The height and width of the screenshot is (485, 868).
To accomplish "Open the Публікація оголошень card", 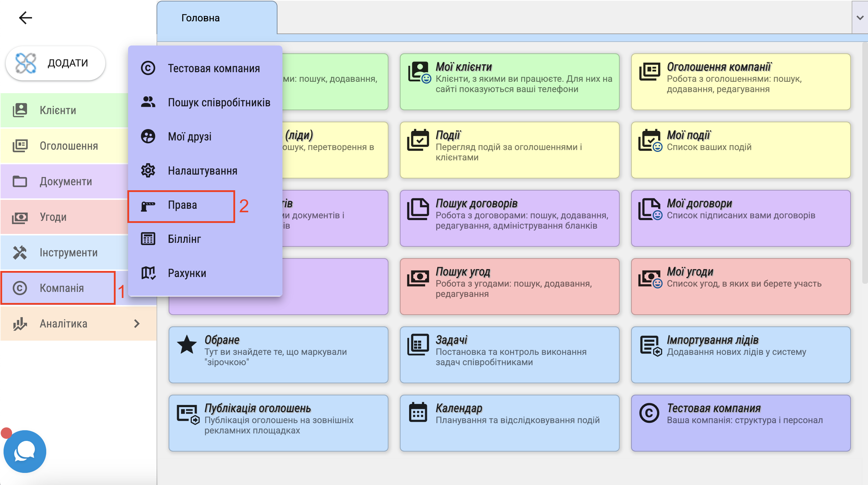I will pyautogui.click(x=279, y=423).
